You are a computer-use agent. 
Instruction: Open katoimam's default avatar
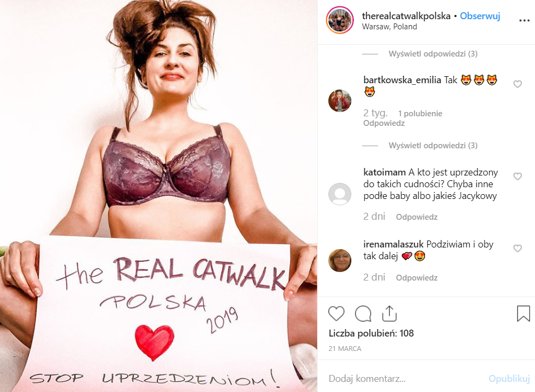340,194
